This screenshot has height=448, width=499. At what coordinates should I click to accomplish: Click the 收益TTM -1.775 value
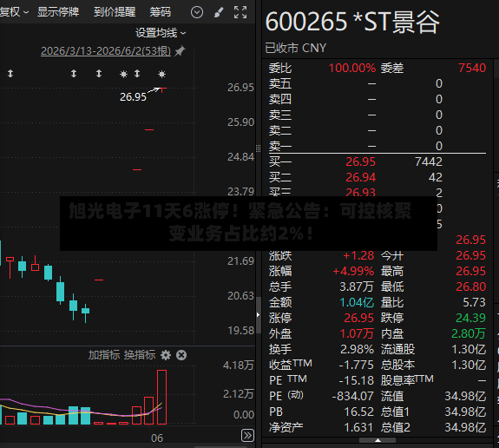[356, 365]
